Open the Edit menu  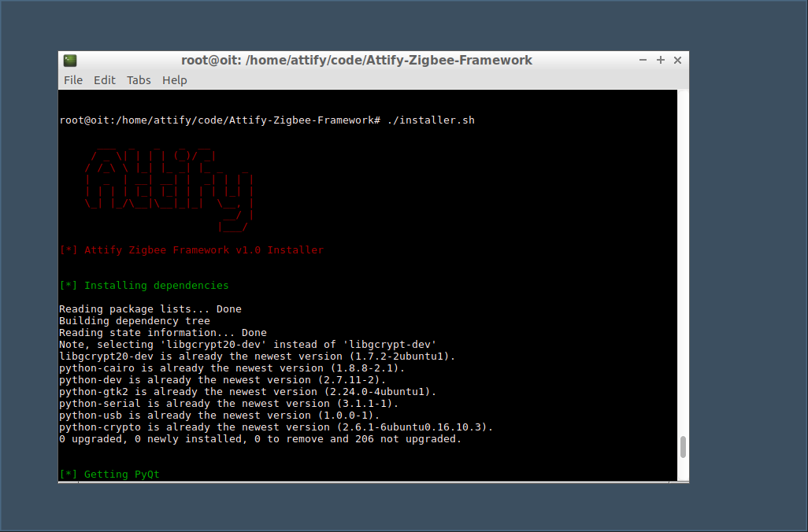104,79
